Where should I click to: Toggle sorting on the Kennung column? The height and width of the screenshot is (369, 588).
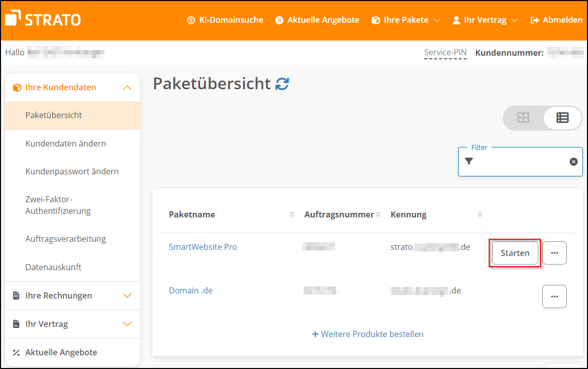tap(480, 214)
